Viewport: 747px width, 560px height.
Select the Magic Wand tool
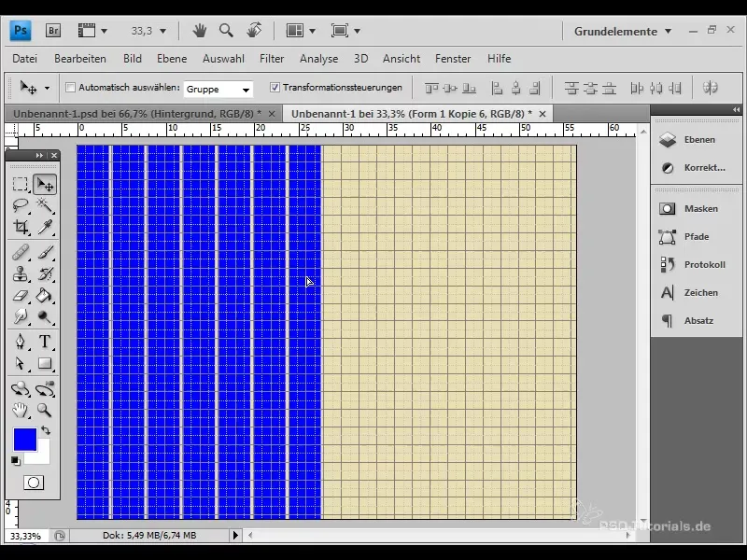(45, 205)
